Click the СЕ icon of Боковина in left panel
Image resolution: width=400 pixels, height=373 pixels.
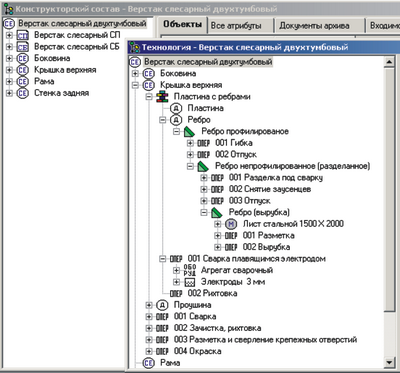click(23, 59)
